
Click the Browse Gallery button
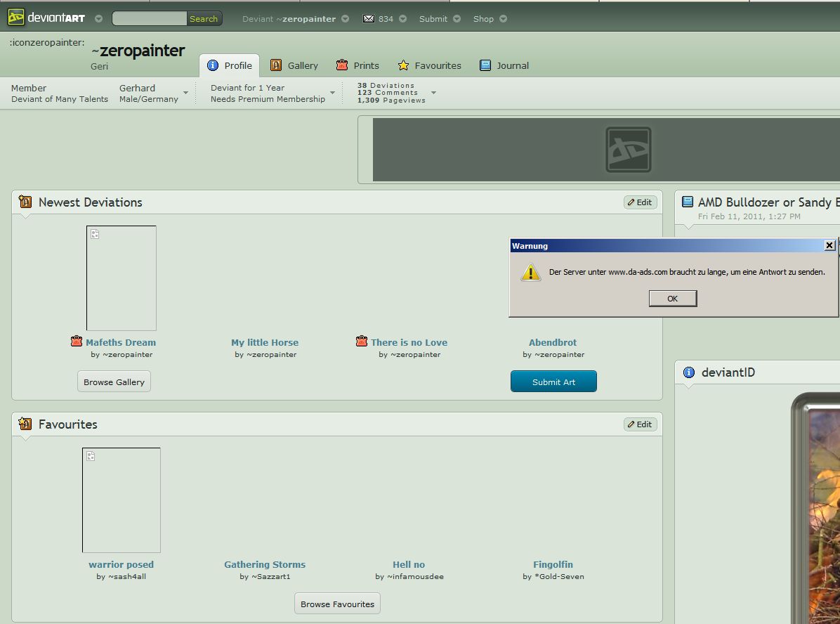114,382
